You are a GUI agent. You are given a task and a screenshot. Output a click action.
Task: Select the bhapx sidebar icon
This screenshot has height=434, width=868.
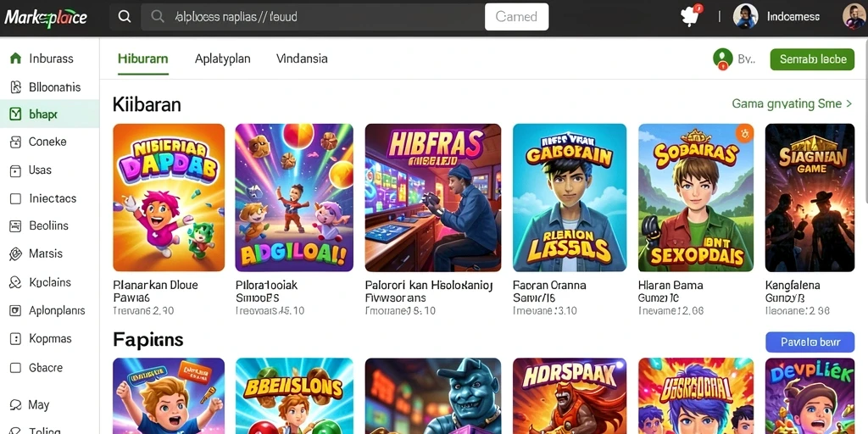[x=15, y=114]
